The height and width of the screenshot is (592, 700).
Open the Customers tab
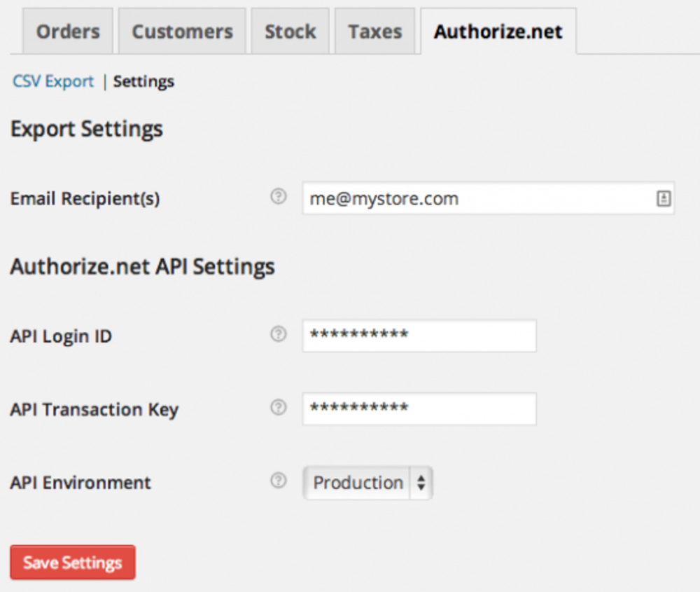click(x=182, y=32)
